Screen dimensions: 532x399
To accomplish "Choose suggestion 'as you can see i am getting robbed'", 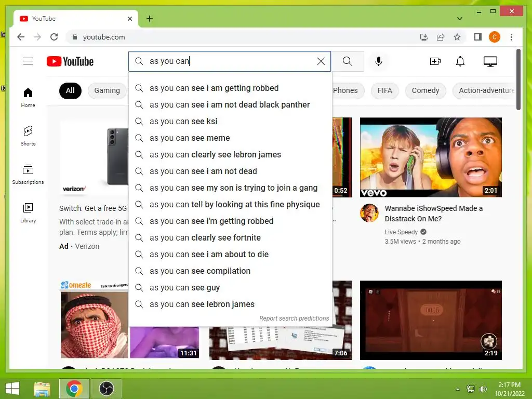I will pyautogui.click(x=230, y=88).
